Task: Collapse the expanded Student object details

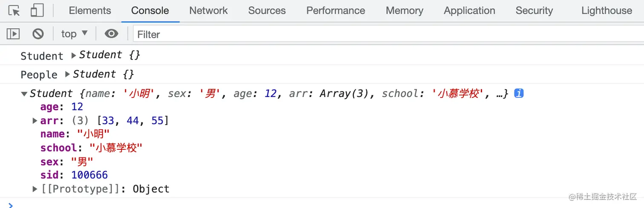Action: [24, 94]
